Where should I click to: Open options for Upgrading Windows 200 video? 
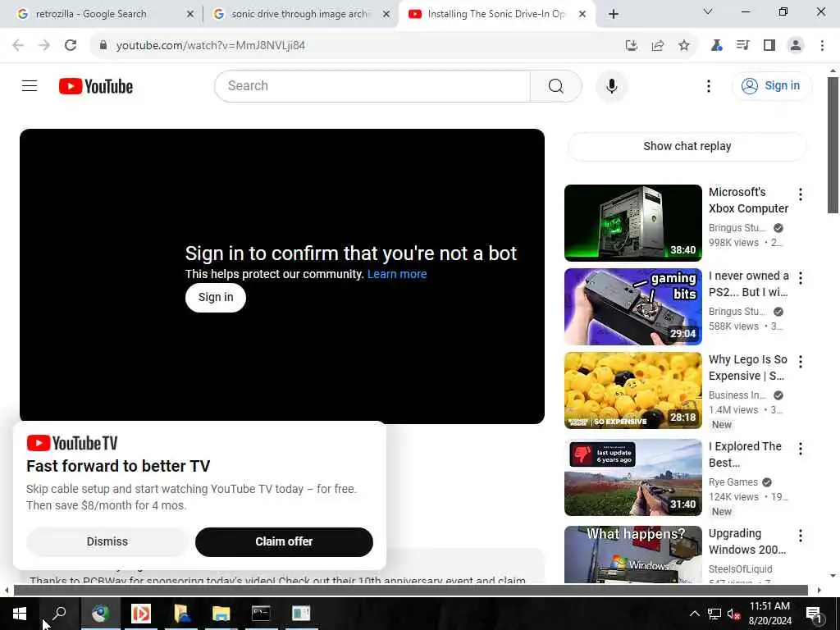(x=800, y=535)
